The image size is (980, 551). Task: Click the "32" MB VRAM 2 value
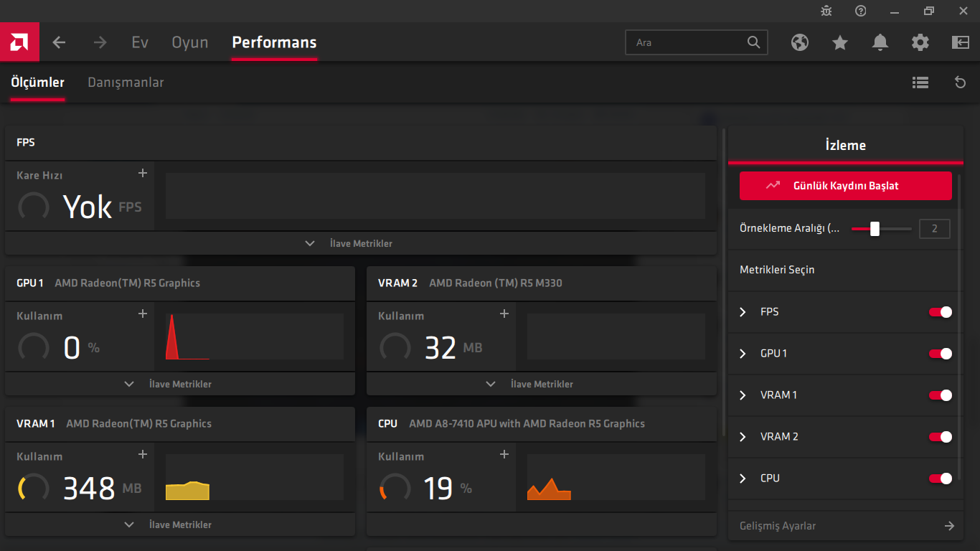click(440, 348)
